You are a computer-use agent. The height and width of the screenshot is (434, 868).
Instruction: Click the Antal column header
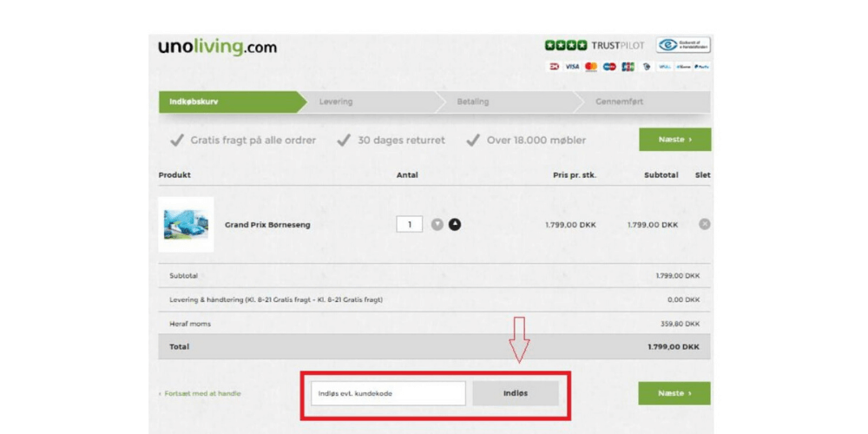tap(407, 175)
